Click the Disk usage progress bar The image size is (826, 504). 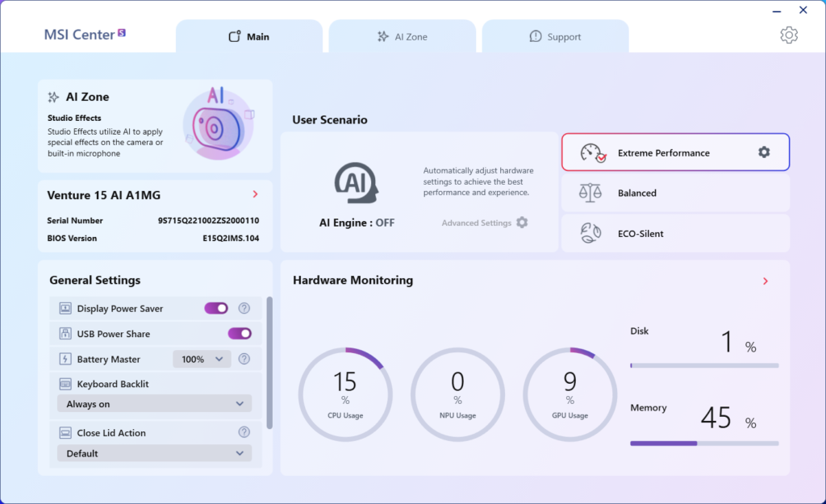click(704, 365)
